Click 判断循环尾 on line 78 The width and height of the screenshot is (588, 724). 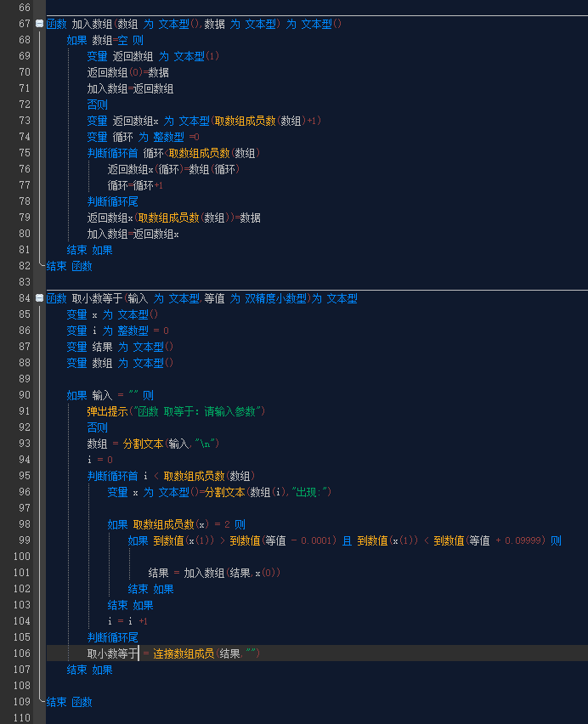pos(112,201)
